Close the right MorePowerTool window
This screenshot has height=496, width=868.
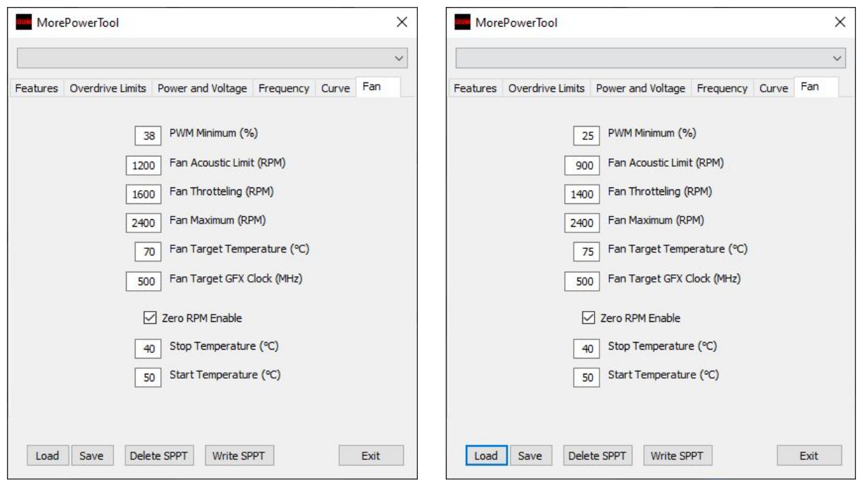coord(840,22)
